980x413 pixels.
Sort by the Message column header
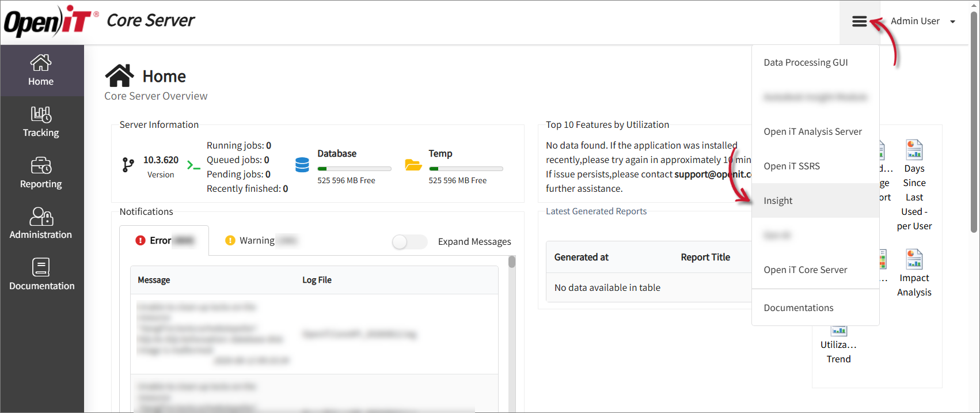154,280
